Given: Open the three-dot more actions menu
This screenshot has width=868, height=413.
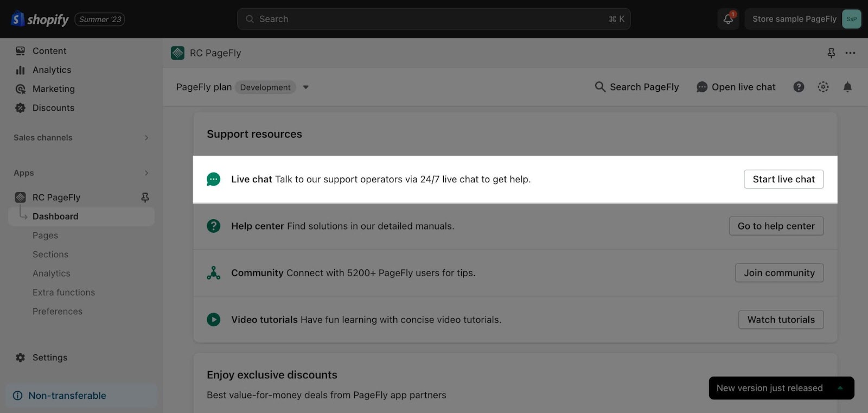Looking at the screenshot, I should click(850, 53).
